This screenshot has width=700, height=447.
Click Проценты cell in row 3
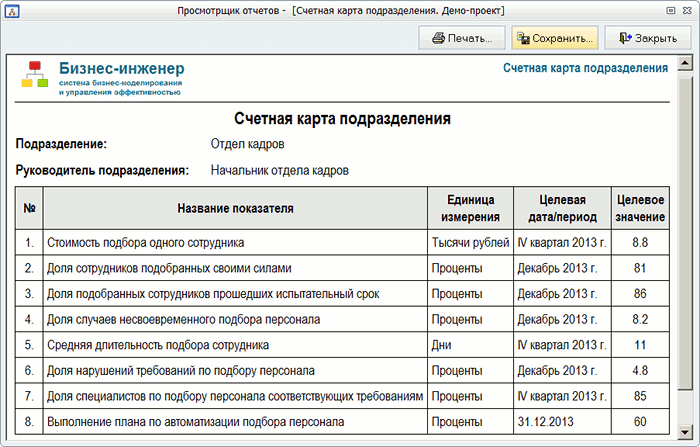(x=470, y=293)
